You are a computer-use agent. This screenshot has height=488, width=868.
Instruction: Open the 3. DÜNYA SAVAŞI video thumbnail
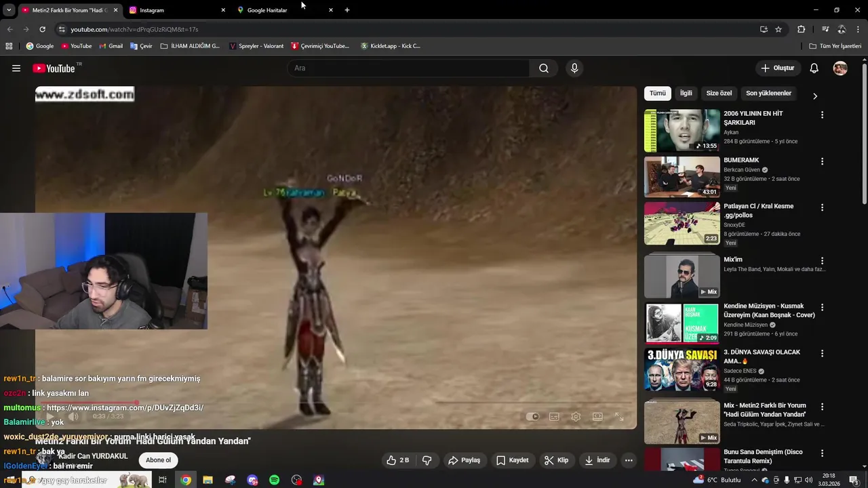pyautogui.click(x=682, y=369)
